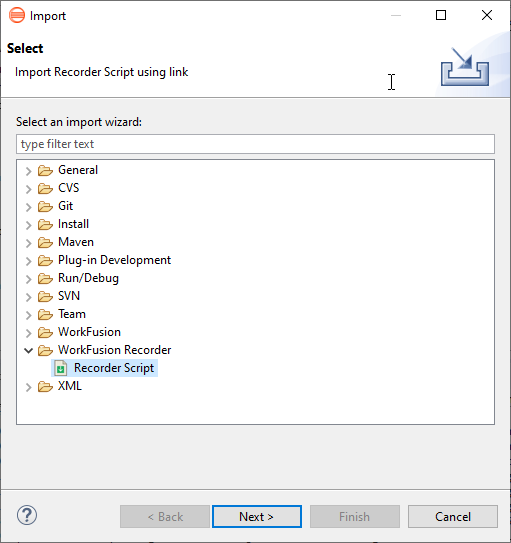Image resolution: width=511 pixels, height=543 pixels.
Task: Click the WorkFusion Recorder folder icon
Action: click(45, 350)
